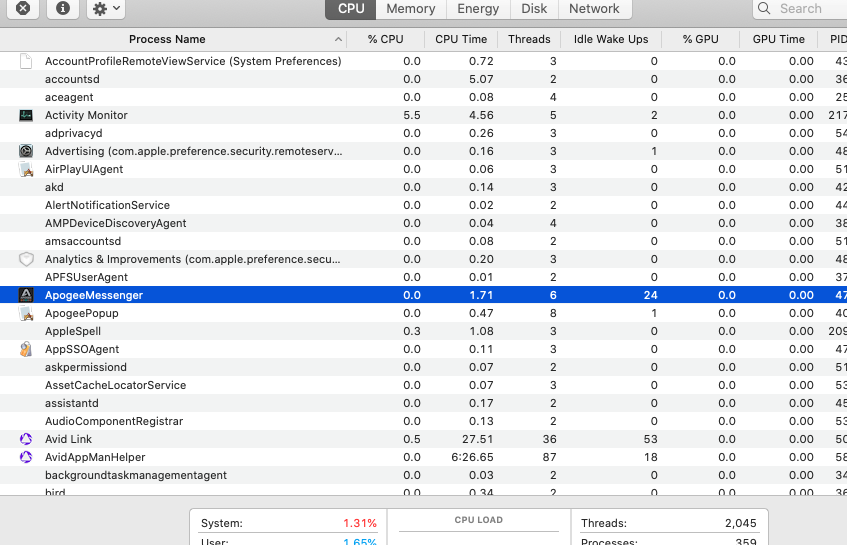Viewport: 847px width, 545px height.
Task: Switch to the Energy tab
Action: (478, 9)
